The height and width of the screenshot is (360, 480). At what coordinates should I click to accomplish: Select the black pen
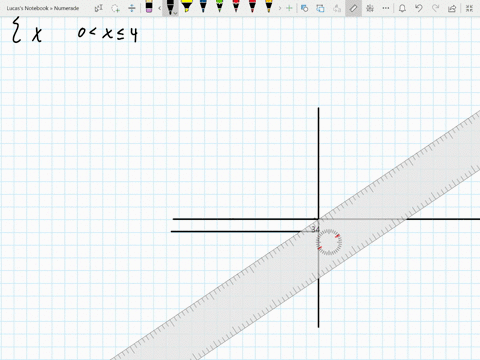click(170, 7)
